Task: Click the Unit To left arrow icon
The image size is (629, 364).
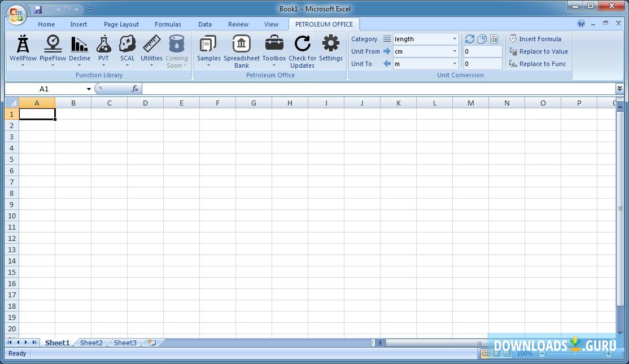Action: click(x=387, y=64)
